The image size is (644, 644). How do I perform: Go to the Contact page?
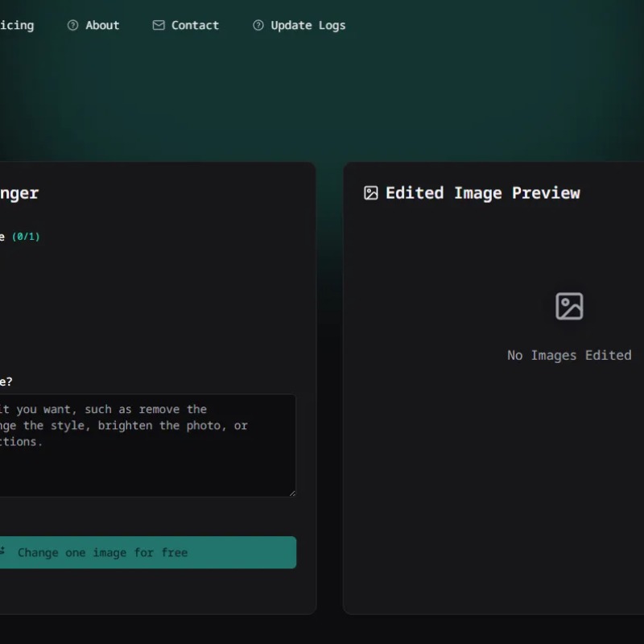coord(195,26)
